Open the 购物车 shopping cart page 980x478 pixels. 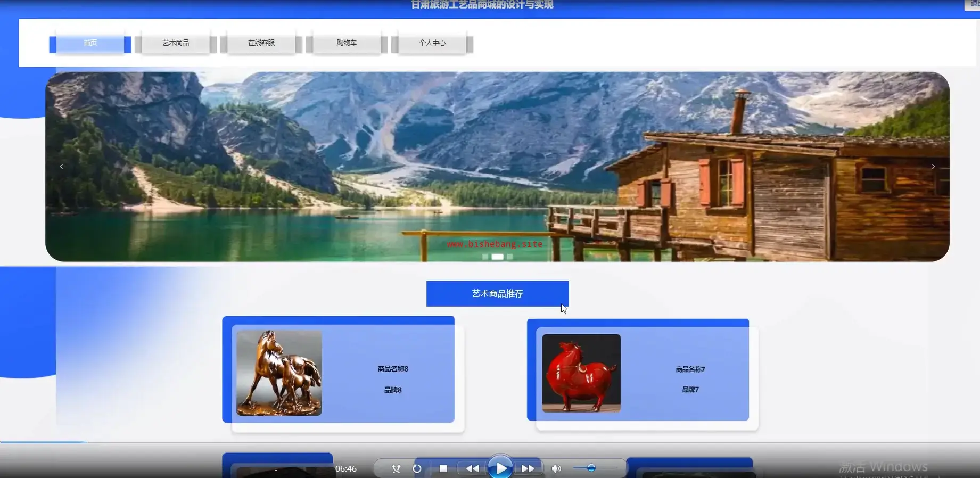[x=347, y=43]
